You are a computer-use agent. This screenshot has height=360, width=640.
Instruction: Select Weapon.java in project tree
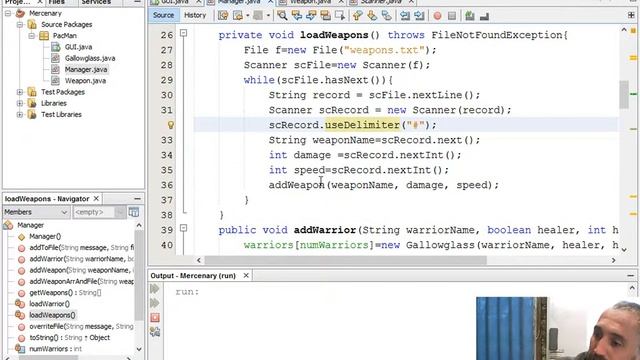pos(85,81)
